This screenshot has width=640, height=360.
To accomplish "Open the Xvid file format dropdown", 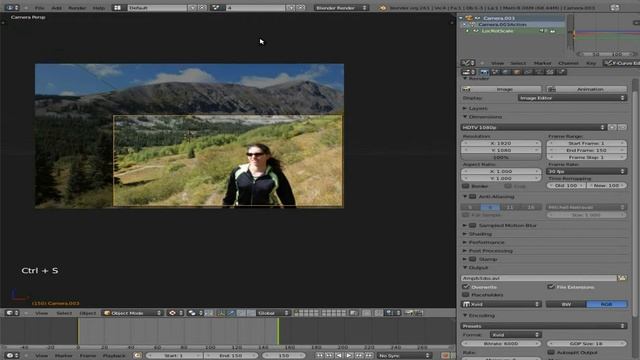I will (x=501, y=304).
